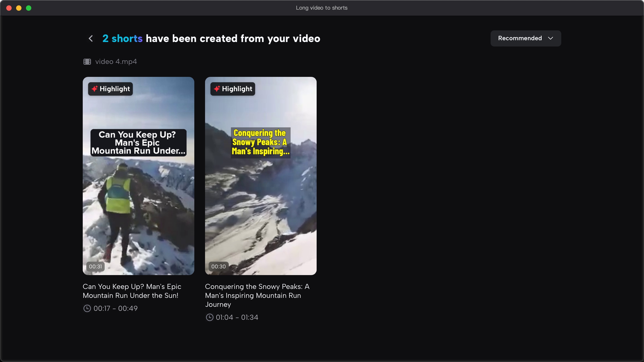The image size is (644, 362).
Task: Click the clock icon next to 01:04 timestamp
Action: pos(209,317)
